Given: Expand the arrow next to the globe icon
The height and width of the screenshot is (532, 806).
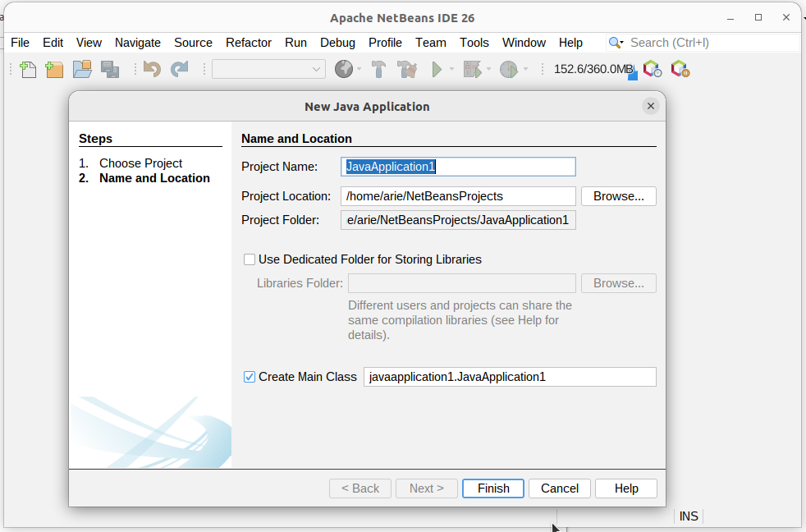Looking at the screenshot, I should (x=359, y=69).
